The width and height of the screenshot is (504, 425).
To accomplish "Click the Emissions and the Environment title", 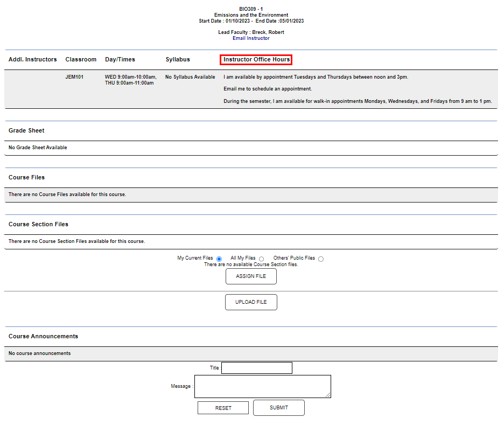I will click(x=251, y=15).
